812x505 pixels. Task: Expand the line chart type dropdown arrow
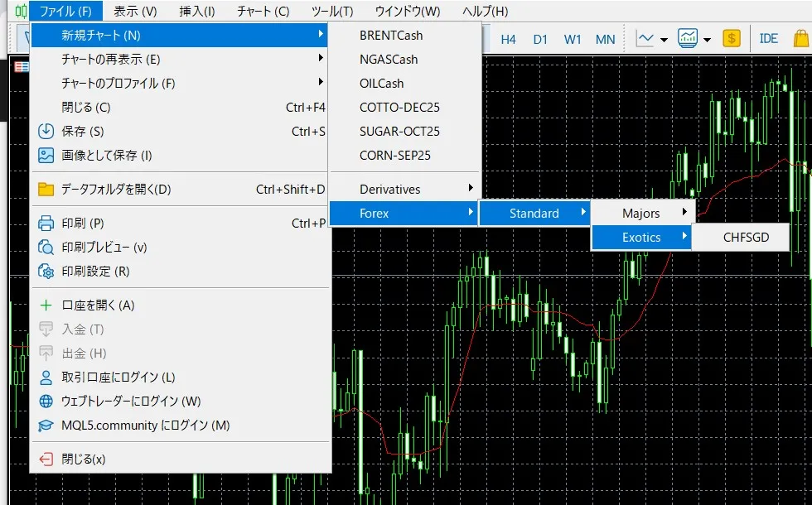click(664, 40)
